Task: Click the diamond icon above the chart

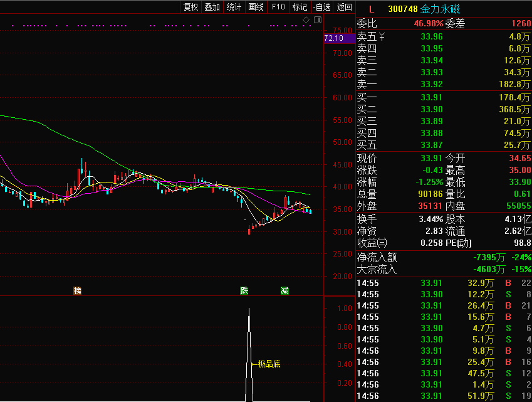Action: pos(306,20)
